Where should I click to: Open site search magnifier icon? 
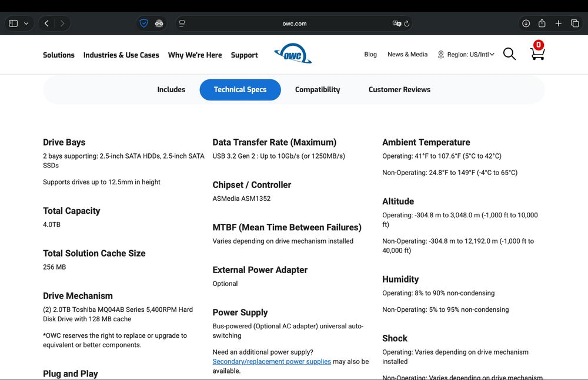click(x=509, y=54)
